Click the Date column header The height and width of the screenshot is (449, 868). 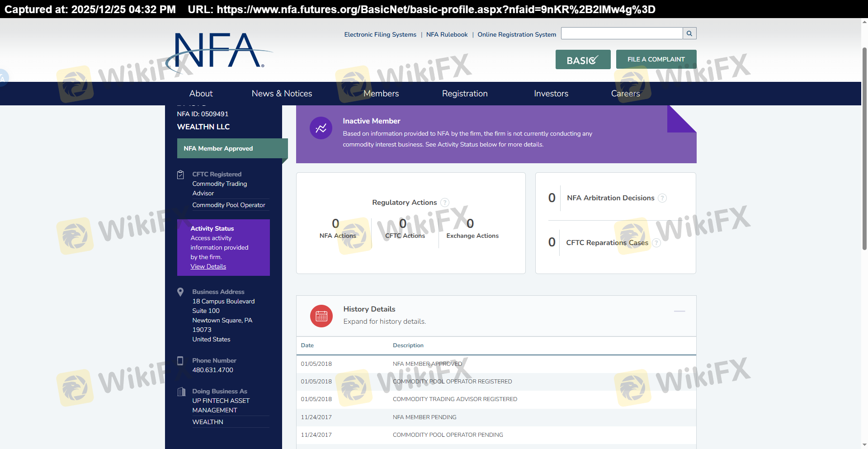[307, 345]
